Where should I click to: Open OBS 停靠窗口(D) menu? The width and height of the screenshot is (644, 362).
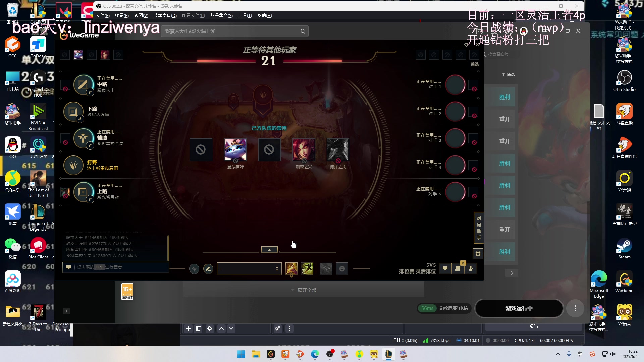click(x=165, y=16)
